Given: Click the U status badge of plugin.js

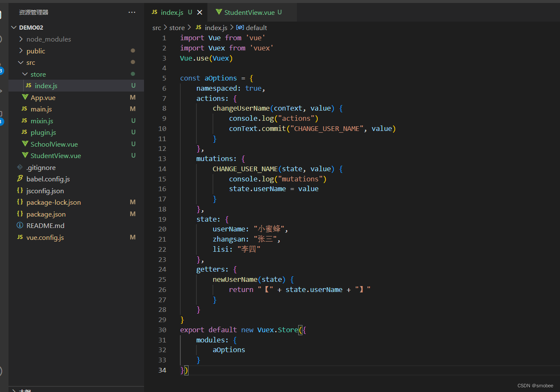Looking at the screenshot, I should [133, 132].
